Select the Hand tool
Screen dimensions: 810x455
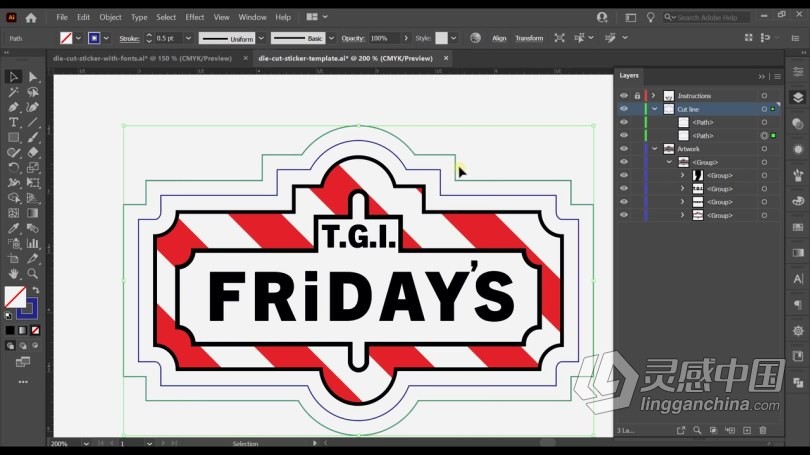(x=13, y=274)
